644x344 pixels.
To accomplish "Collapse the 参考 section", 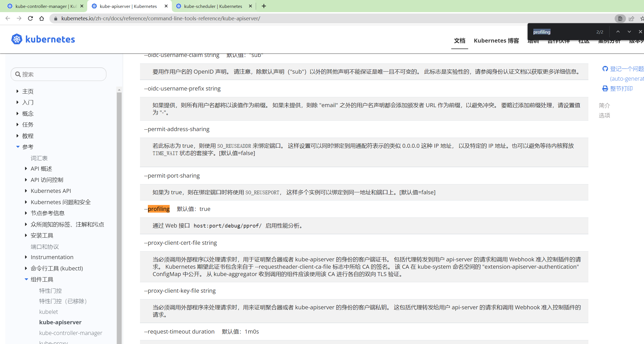I will [18, 147].
